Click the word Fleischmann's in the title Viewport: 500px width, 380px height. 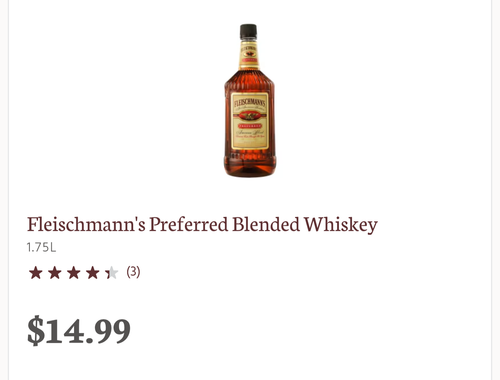[86, 224]
